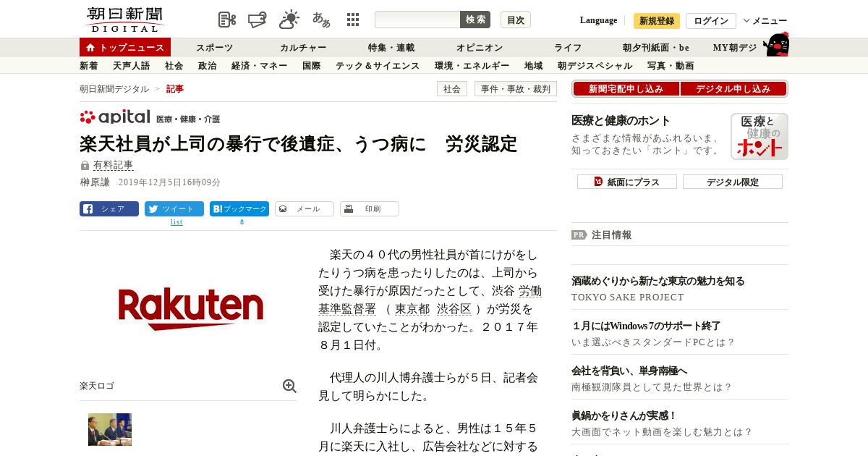Select the MY朝デジ tab
Image resolution: width=868 pixels, height=456 pixels.
735,48
